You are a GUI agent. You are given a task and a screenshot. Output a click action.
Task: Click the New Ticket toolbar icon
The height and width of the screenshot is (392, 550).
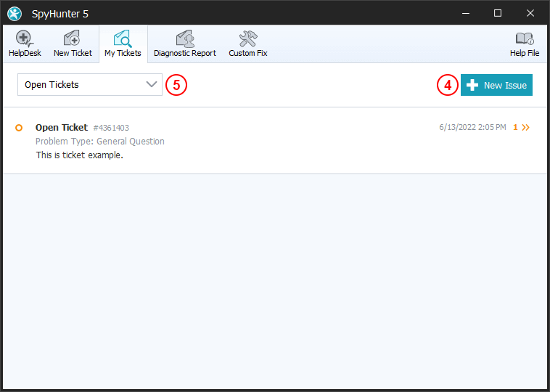(x=72, y=38)
